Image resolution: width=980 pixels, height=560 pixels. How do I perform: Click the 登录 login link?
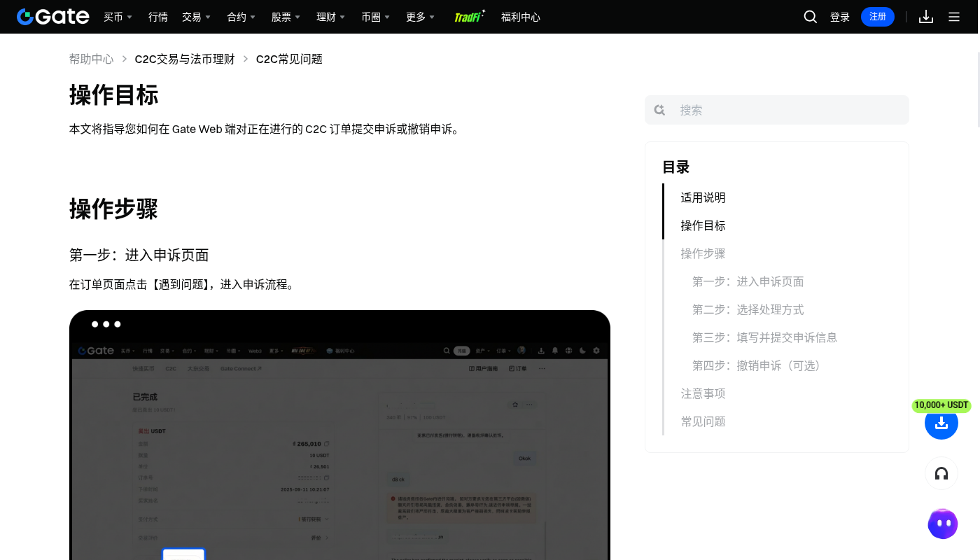[840, 17]
